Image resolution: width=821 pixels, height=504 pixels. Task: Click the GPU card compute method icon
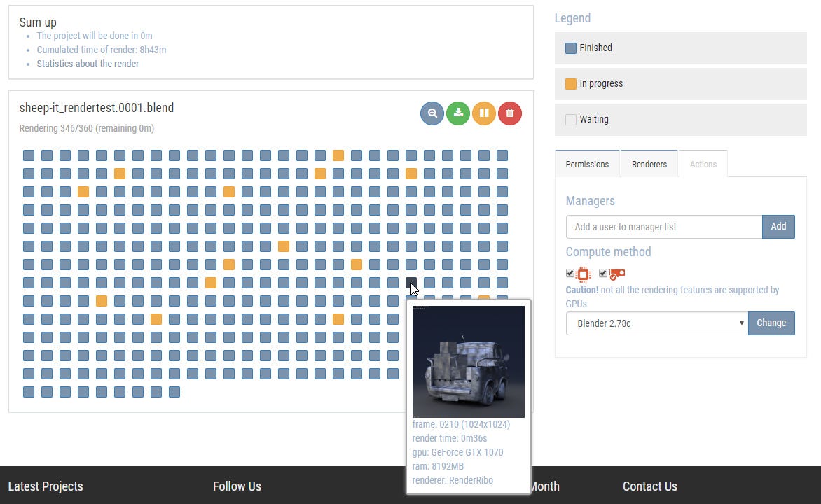tap(616, 274)
